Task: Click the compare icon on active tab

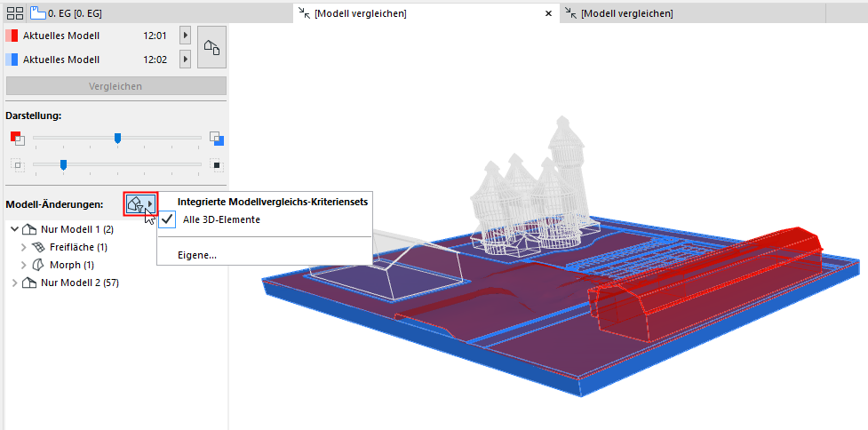Action: (304, 12)
